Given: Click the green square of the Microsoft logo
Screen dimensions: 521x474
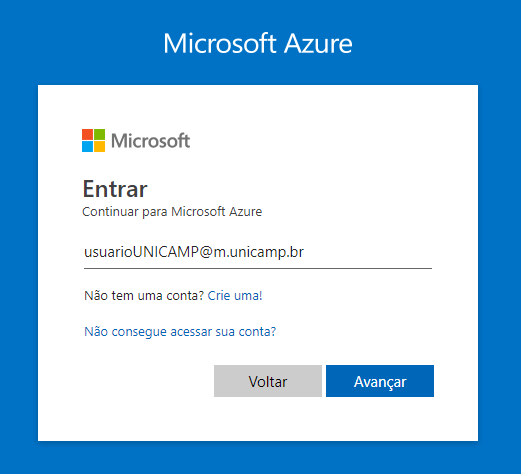Looking at the screenshot, I should 99,134.
